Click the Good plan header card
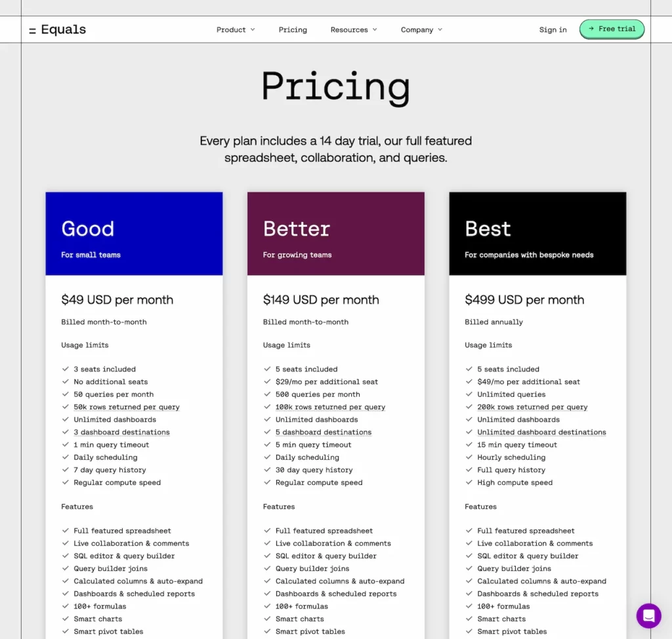672x639 pixels. coord(134,233)
